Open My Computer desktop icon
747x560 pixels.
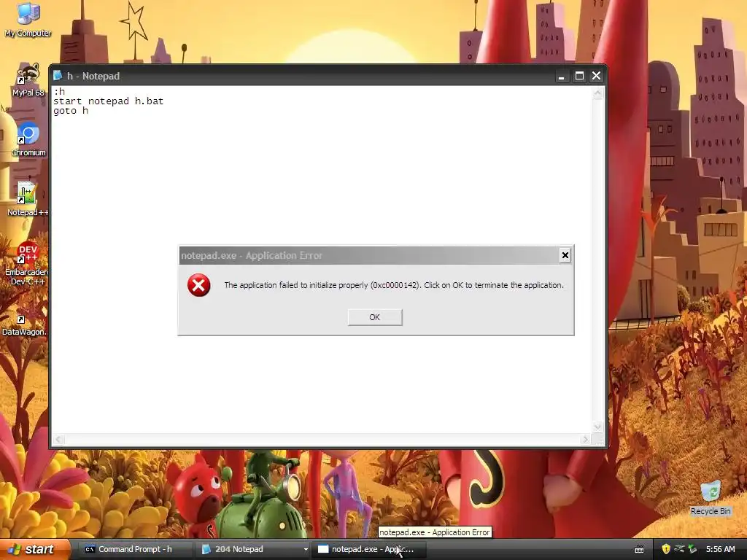(x=28, y=20)
